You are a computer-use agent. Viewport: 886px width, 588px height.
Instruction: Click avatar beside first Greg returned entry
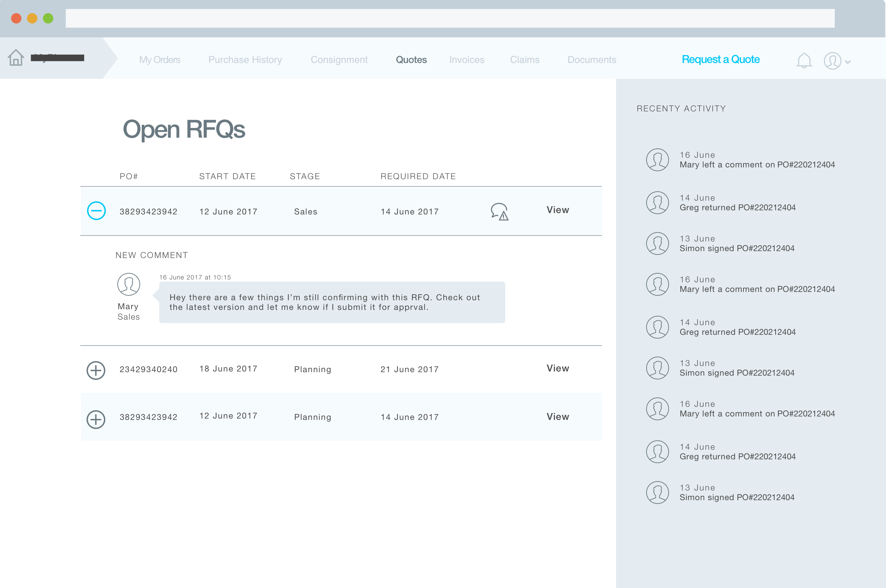point(657,202)
